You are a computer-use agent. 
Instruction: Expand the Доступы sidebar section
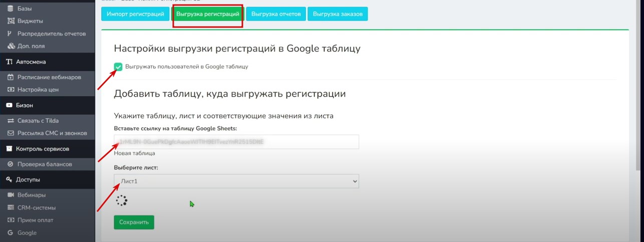[x=28, y=179]
